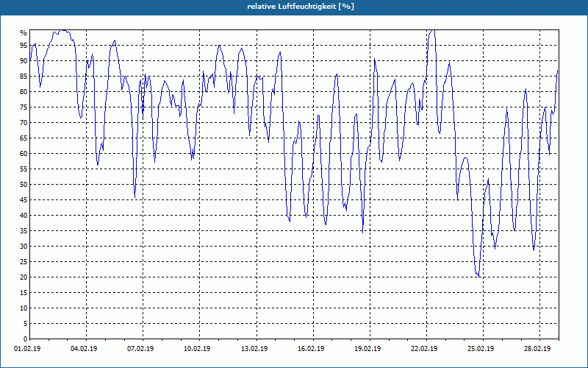Viewport: 588px width, 368px height.
Task: Click the y-axis value 70
Action: click(x=24, y=123)
